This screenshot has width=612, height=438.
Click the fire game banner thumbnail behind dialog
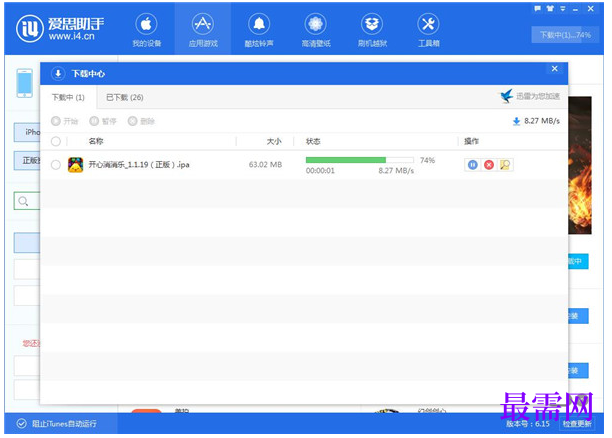pyautogui.click(x=580, y=165)
